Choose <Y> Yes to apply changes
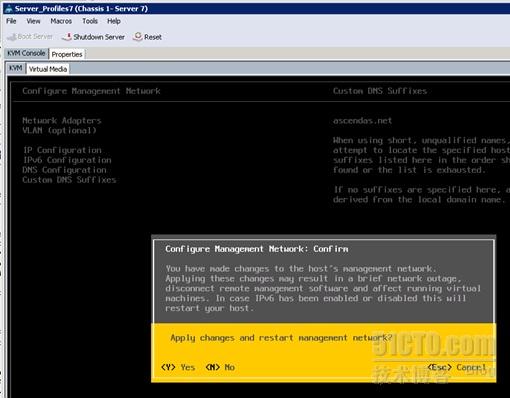This screenshot has height=398, width=510. [178, 367]
